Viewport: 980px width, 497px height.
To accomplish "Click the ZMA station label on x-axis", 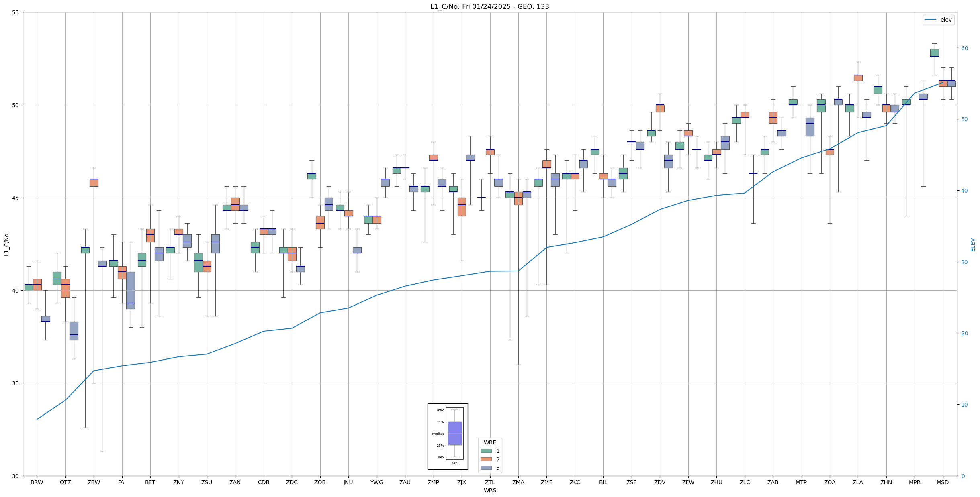I will [x=518, y=482].
